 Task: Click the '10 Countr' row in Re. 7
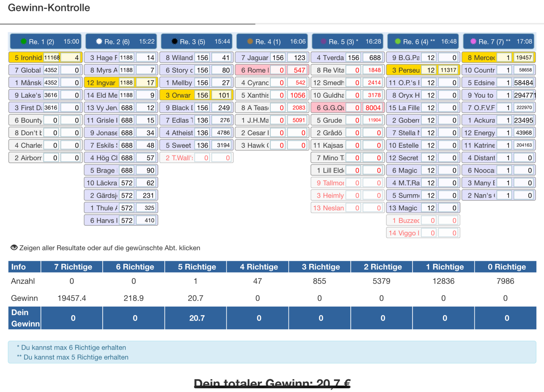[x=498, y=70]
